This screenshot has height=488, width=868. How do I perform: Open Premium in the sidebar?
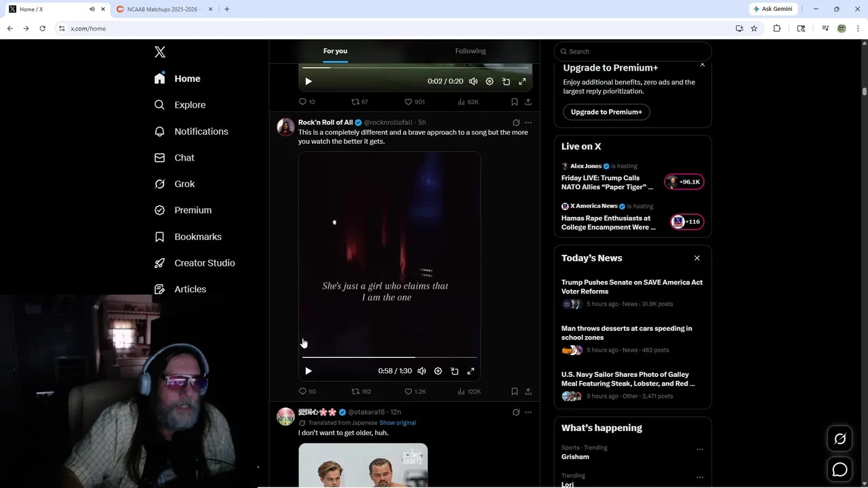pyautogui.click(x=183, y=210)
